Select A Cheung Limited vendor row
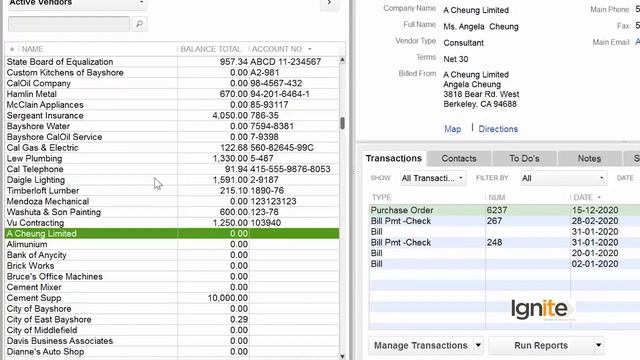Screen dimensions: 640x360 click(x=172, y=233)
